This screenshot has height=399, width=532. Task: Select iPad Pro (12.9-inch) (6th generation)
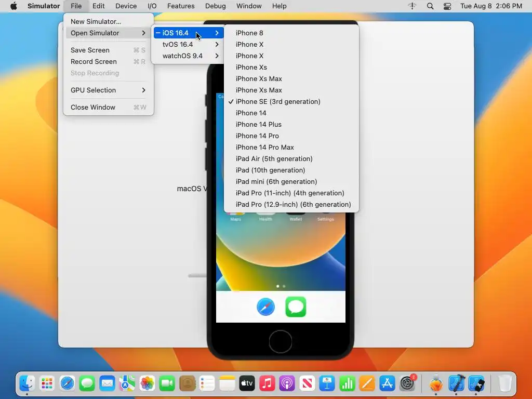pos(291,204)
